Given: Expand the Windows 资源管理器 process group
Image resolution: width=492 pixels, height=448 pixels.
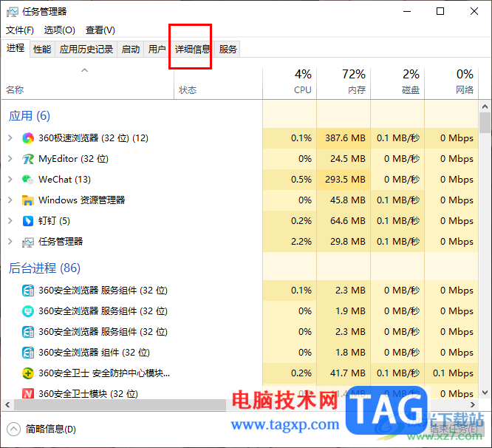Looking at the screenshot, I should (x=10, y=200).
